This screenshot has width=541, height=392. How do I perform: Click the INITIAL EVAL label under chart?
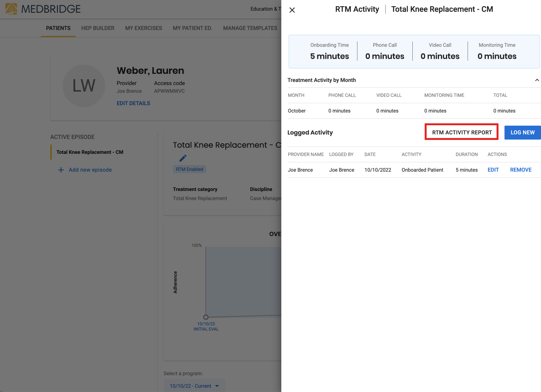[x=206, y=329]
